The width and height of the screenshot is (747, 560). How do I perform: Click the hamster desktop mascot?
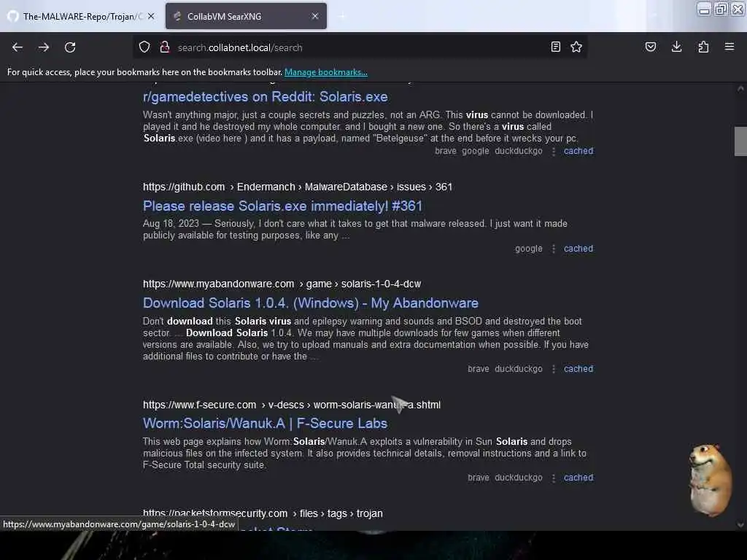[x=710, y=480]
